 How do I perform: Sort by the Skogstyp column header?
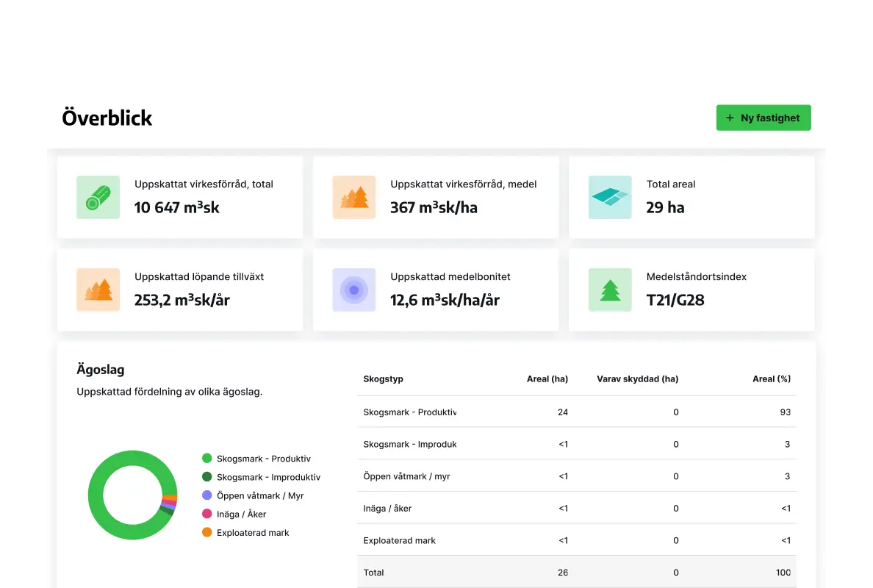[x=383, y=379]
